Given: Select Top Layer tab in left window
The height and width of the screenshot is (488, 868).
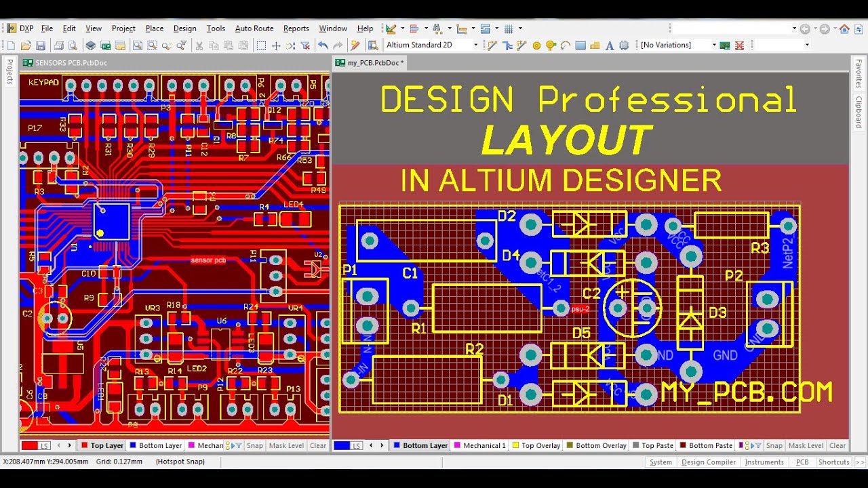Looking at the screenshot, I should point(102,445).
